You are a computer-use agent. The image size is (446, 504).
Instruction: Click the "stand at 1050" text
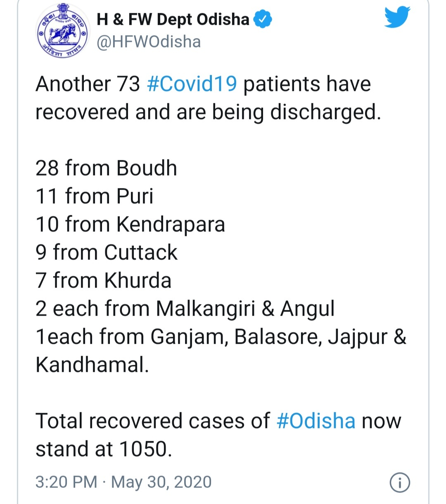pos(103,449)
